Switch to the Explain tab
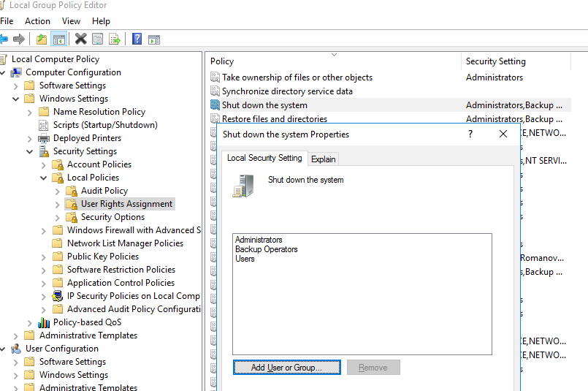This screenshot has width=588, height=391. pyautogui.click(x=324, y=159)
